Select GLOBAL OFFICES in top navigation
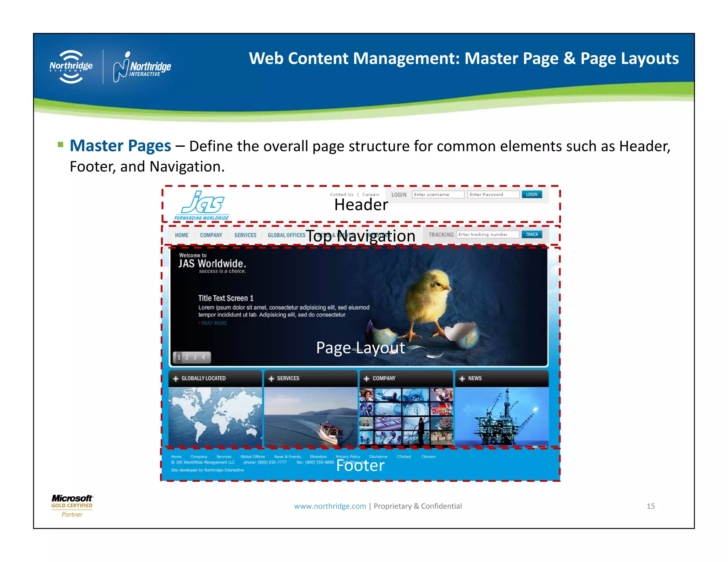728x562 pixels. [287, 235]
